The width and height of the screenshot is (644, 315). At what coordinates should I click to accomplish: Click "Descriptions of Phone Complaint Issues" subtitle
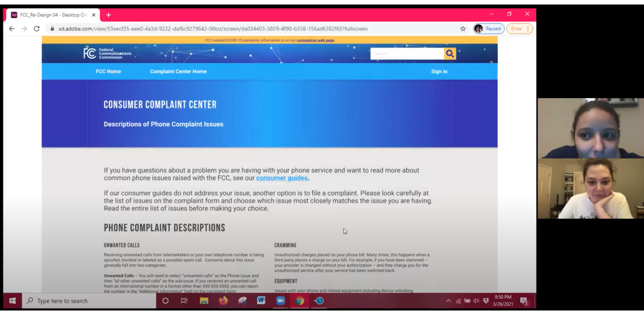coord(163,124)
